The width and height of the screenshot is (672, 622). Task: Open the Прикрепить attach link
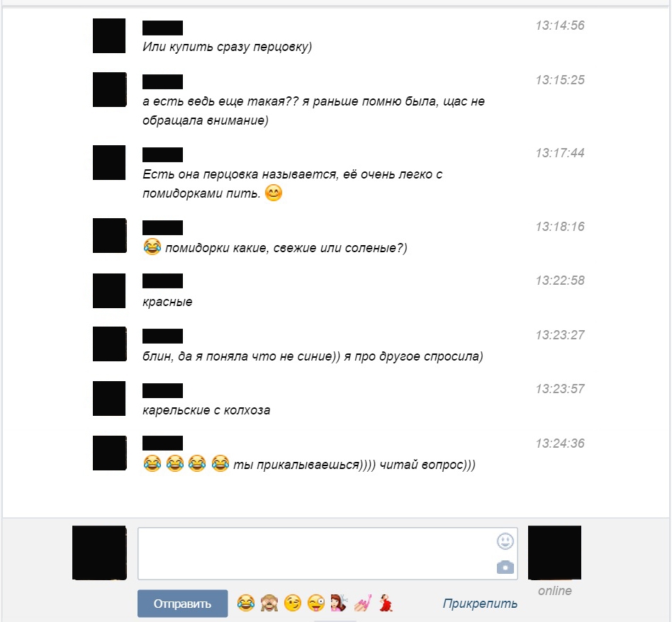480,604
